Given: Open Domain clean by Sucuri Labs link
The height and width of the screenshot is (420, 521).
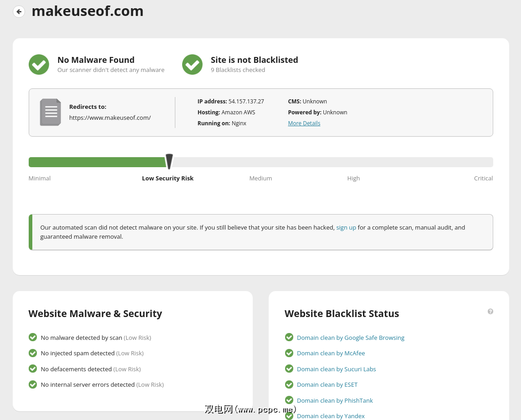Looking at the screenshot, I should click(x=336, y=369).
